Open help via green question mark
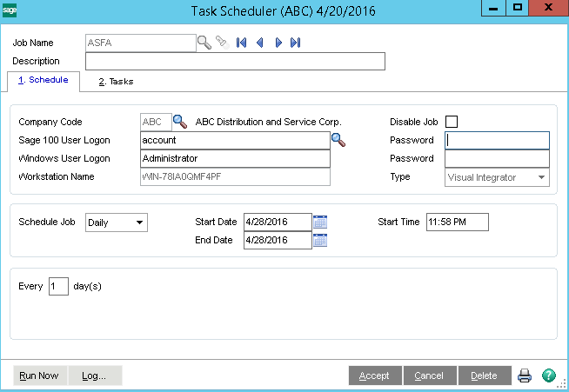 coord(548,375)
